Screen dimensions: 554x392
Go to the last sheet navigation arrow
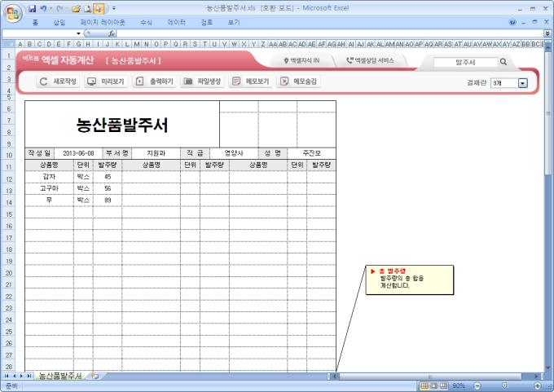(x=29, y=376)
